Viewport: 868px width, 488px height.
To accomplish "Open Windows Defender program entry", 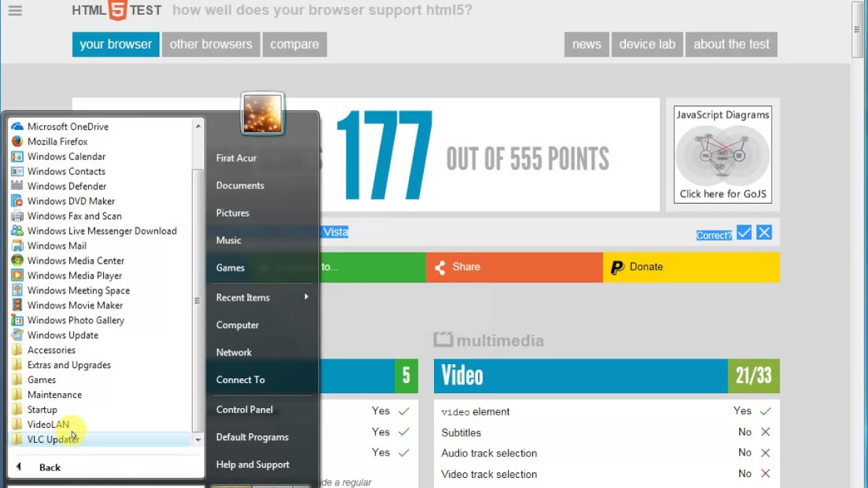I will tap(66, 186).
